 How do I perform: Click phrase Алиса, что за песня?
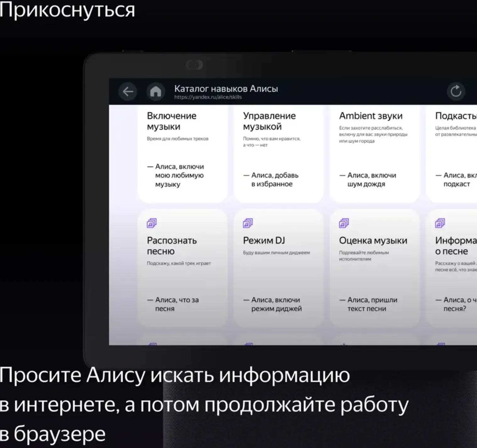coord(173,304)
